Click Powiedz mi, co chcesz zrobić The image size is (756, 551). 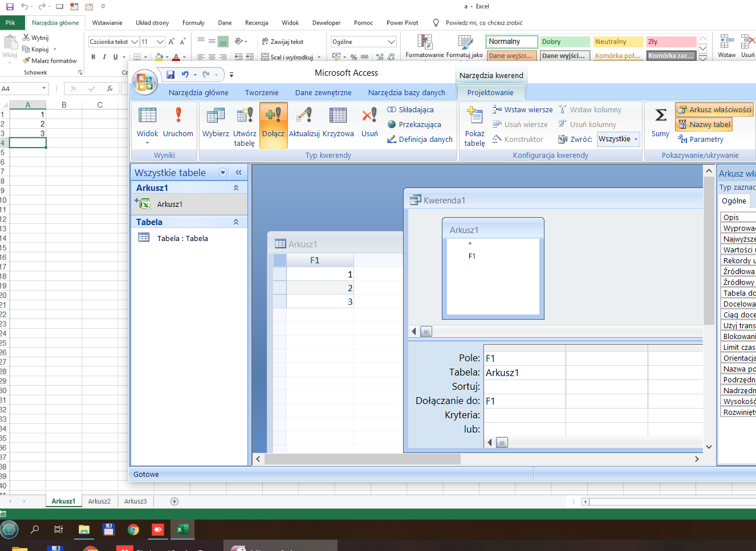pyautogui.click(x=483, y=23)
